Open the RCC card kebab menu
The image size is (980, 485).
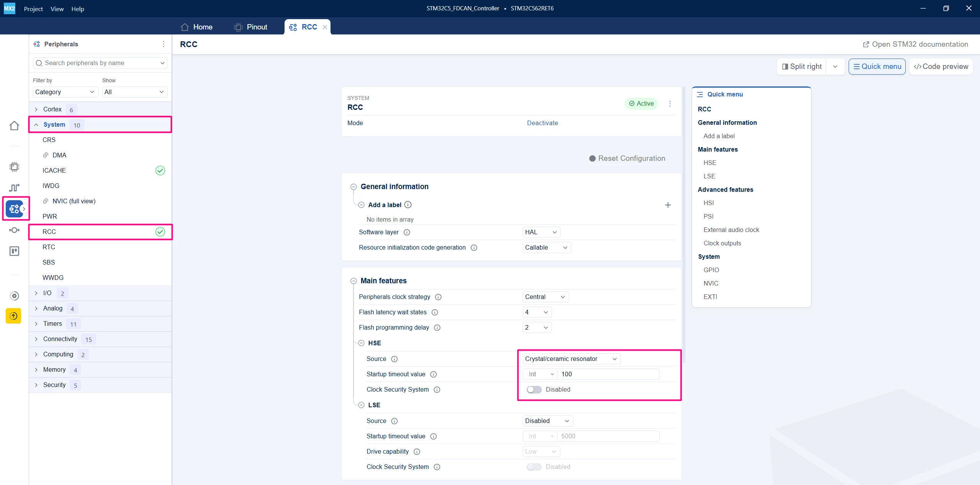pos(670,104)
